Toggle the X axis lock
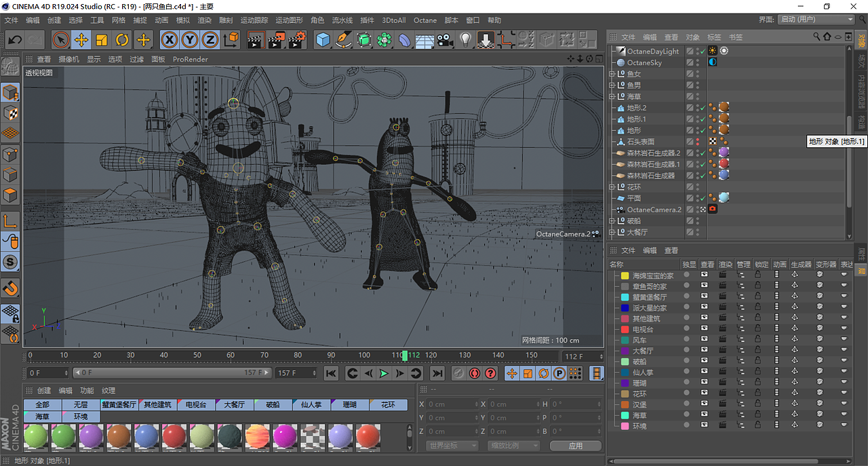Screen dimensions: 868x466 click(x=170, y=40)
